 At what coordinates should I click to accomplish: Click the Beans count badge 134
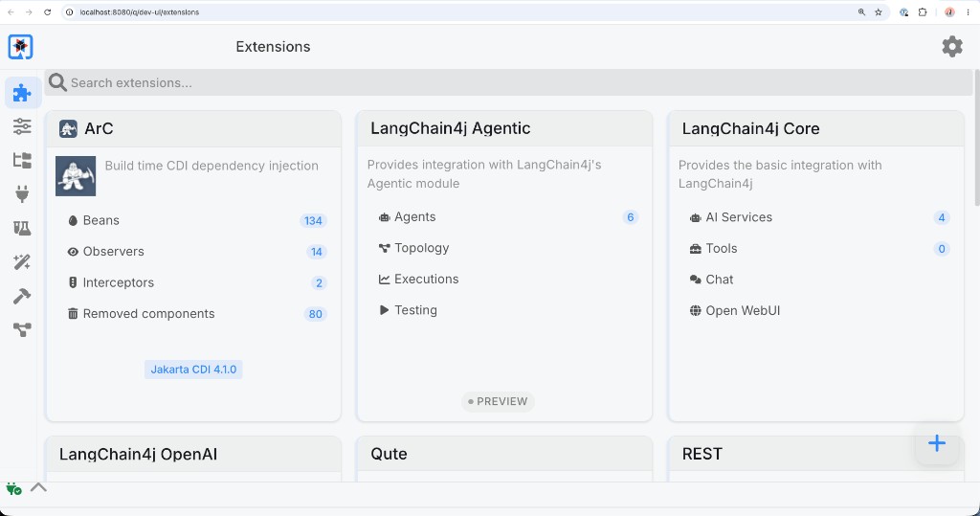pos(313,221)
